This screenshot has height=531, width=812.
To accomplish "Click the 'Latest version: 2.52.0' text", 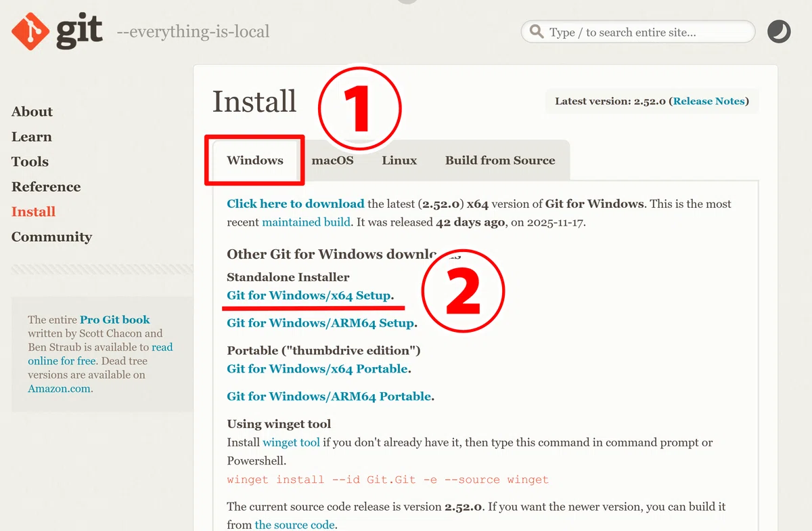I will click(x=610, y=101).
